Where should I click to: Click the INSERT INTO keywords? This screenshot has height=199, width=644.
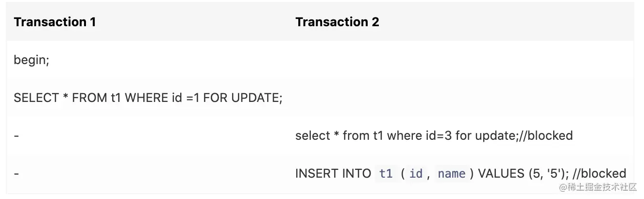tap(333, 173)
